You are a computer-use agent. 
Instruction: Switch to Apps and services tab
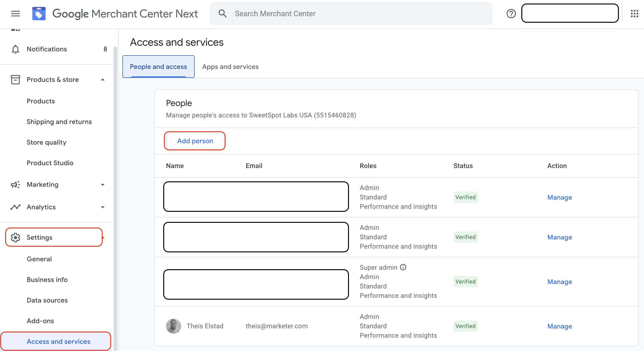click(x=230, y=67)
